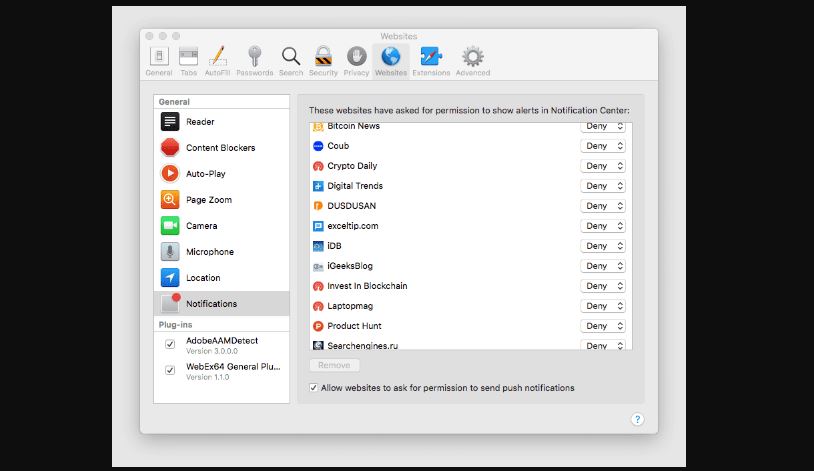
Task: Click the DUSDUSAN favicon
Action: (x=318, y=206)
